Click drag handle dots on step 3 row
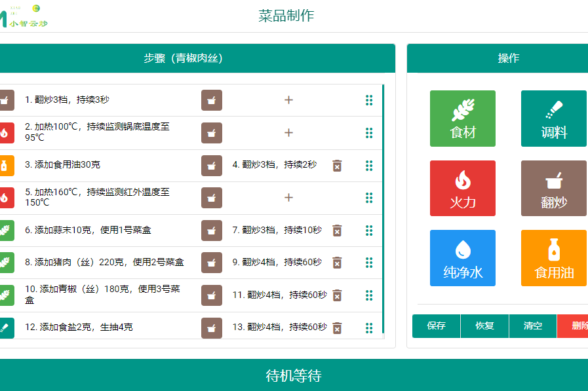This screenshot has height=391, width=588. 369,165
